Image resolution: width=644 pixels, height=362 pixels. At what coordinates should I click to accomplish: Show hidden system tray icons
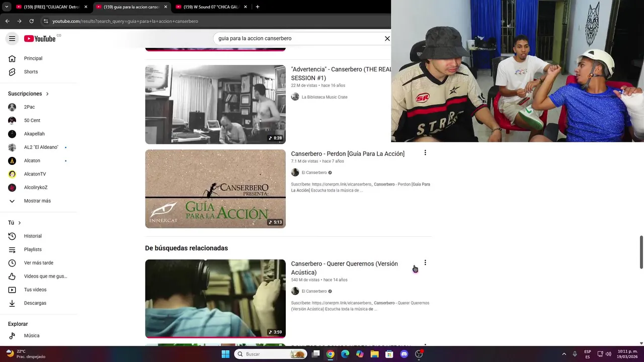(564, 354)
